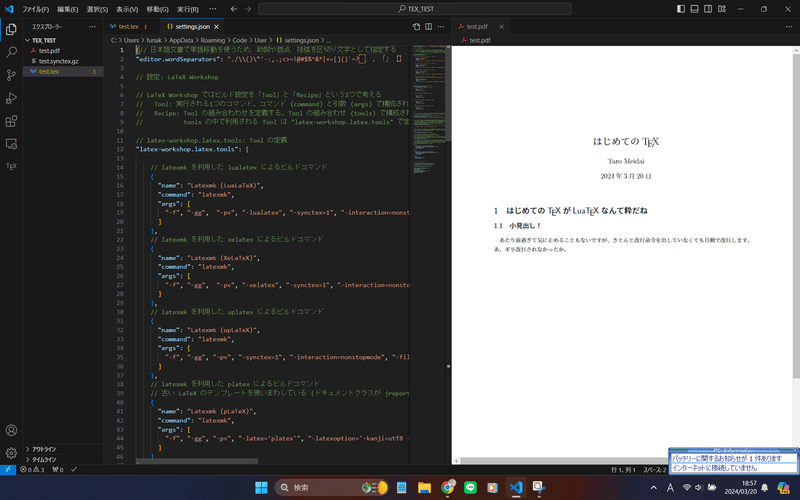Image resolution: width=800 pixels, height=500 pixels.
Task: Change indentation via スペース: 2 status item
Action: coord(655,470)
